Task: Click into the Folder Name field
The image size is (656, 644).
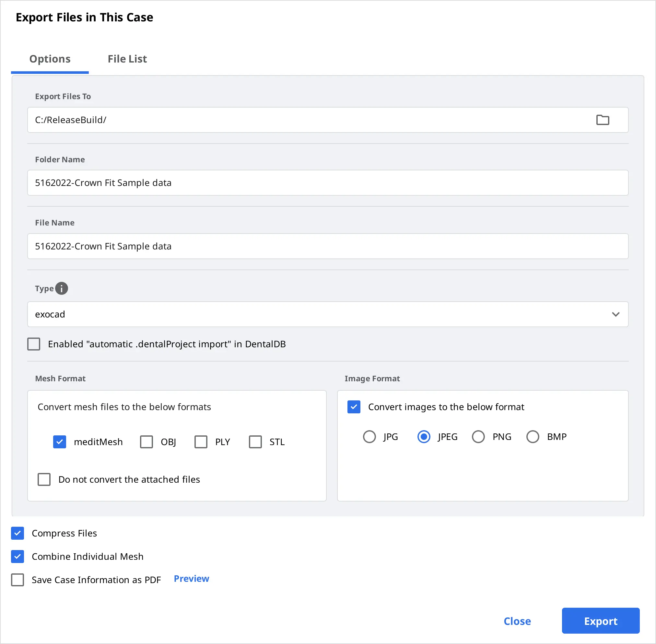Action: point(327,183)
